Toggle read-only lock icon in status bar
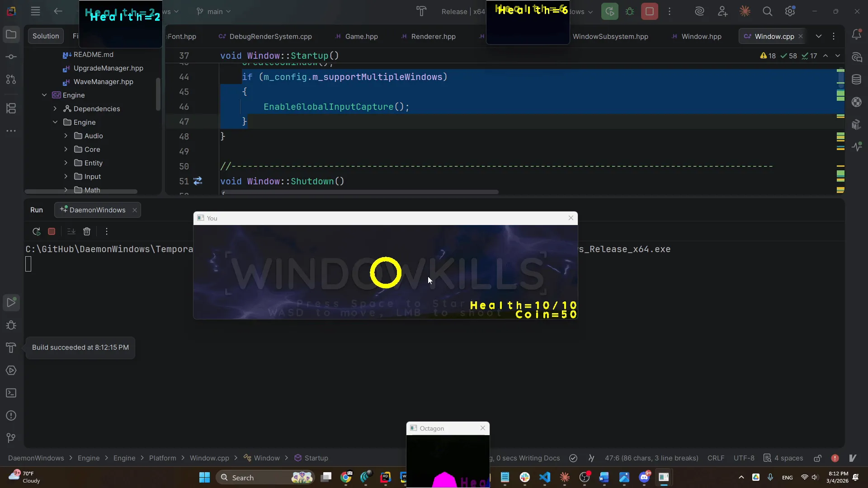 click(x=817, y=458)
